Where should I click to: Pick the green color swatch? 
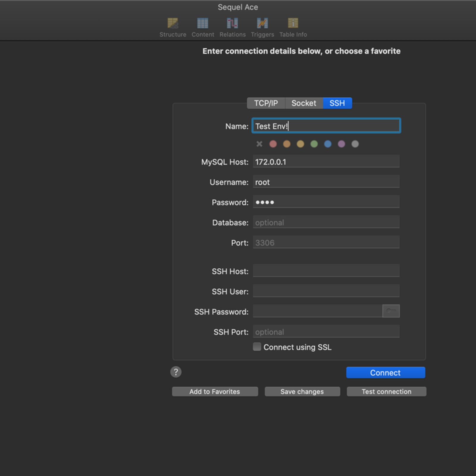(x=314, y=144)
